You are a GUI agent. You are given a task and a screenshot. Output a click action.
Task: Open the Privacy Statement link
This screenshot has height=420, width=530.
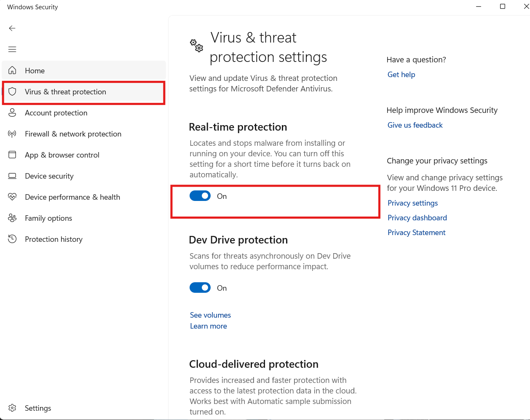coord(416,233)
